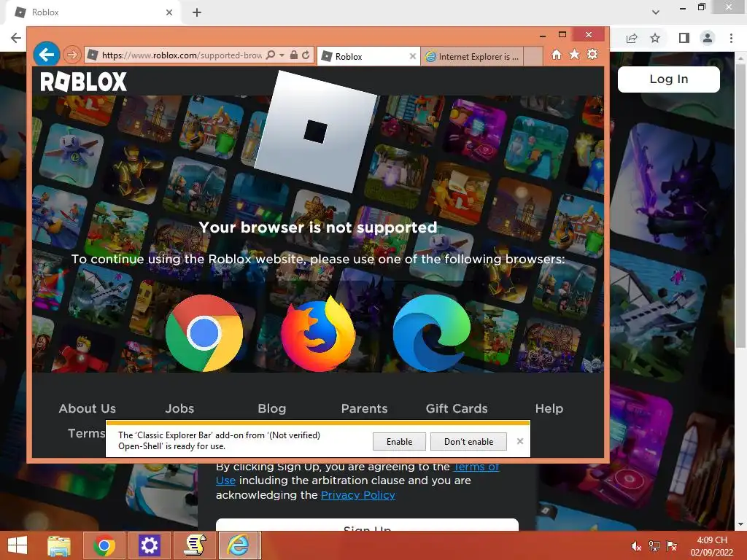Screen dimensions: 747x560
Task: Close the Roblox tab in Internet Explorer
Action: [413, 56]
